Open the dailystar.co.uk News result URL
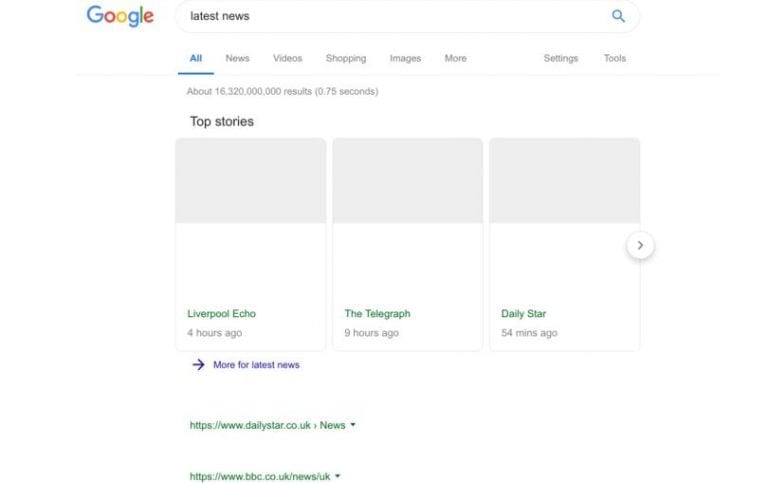Viewport: 768px width, 483px height. click(x=267, y=425)
